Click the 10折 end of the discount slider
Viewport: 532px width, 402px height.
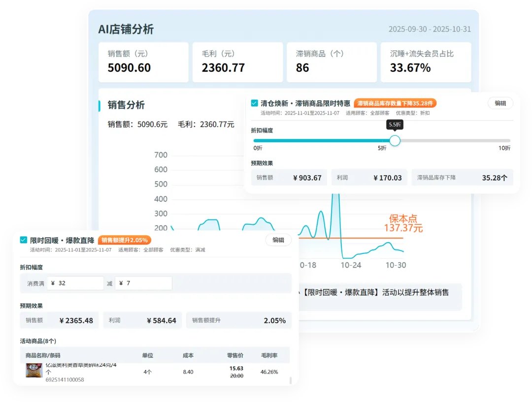(504, 148)
